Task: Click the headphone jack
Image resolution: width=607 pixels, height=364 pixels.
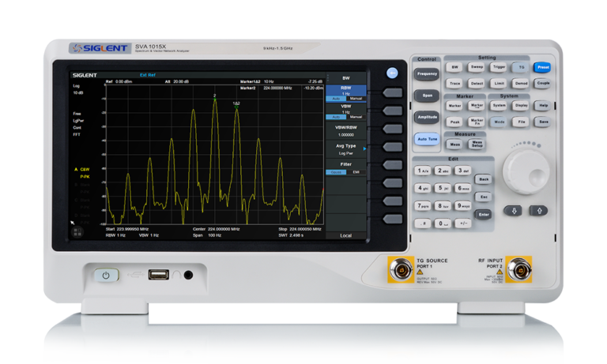Action: pyautogui.click(x=187, y=275)
